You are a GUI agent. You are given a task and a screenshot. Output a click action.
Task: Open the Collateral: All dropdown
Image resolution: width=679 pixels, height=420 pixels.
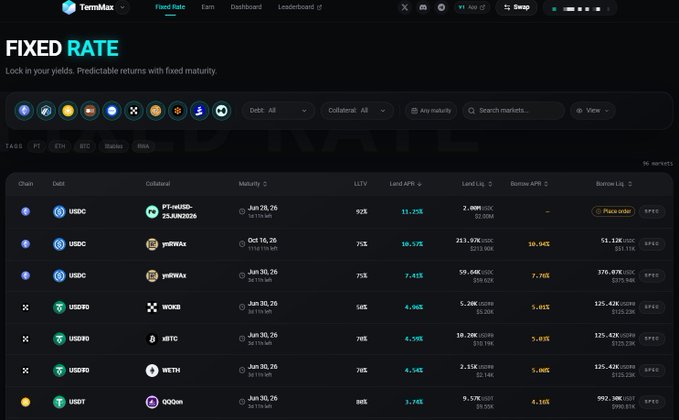click(x=357, y=111)
